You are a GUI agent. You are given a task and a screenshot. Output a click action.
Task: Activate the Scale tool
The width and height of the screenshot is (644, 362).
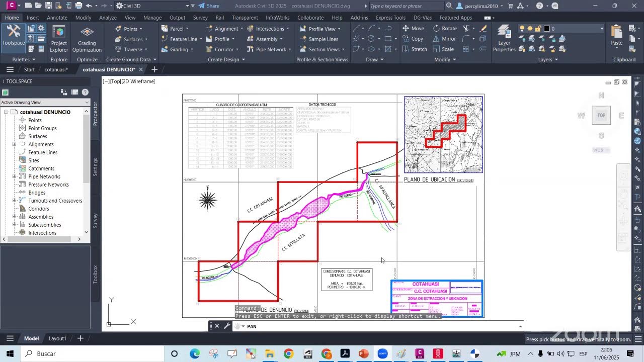[443, 49]
